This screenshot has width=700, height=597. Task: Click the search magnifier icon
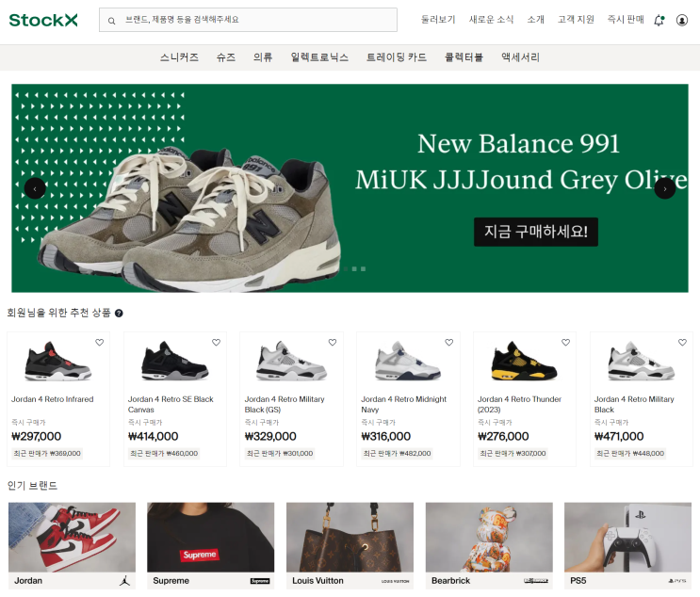point(111,21)
